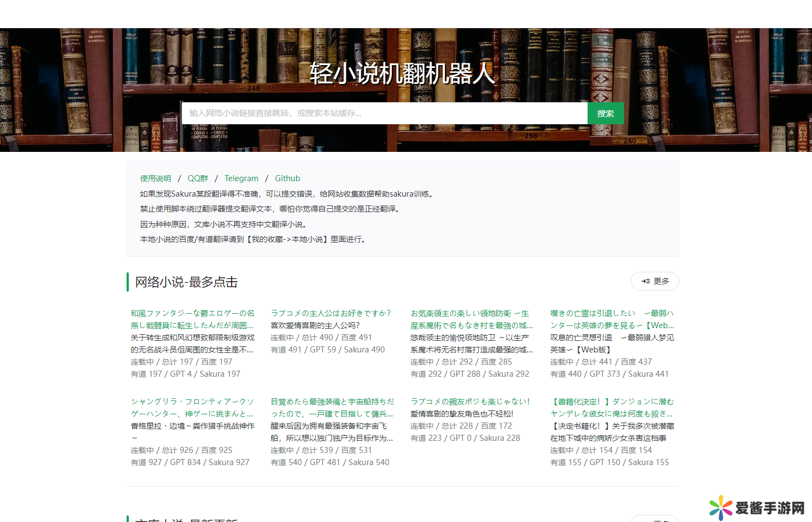The image size is (812, 522).
Task: Open novel 和風ファンタジーな鬱エロゲー
Action: click(192, 319)
